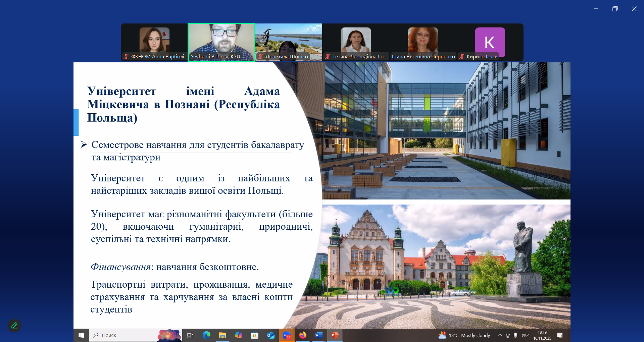Open Microsoft Word from the taskbar

318,335
